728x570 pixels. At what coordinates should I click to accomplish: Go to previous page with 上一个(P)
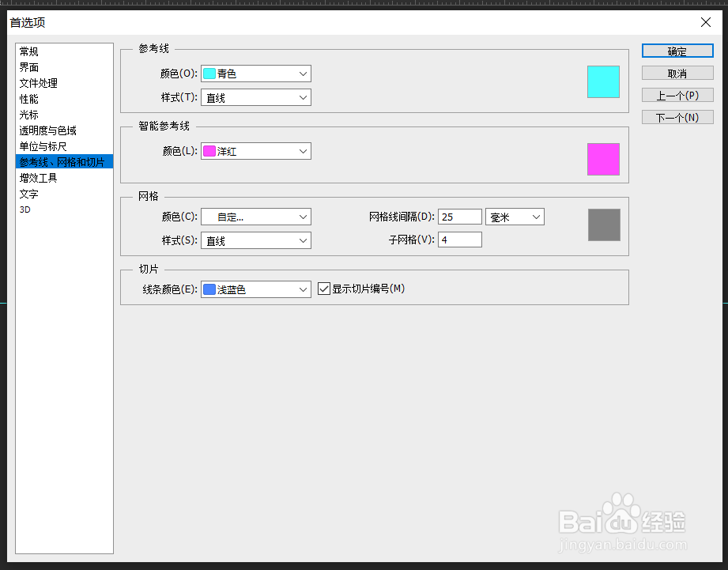pos(677,95)
